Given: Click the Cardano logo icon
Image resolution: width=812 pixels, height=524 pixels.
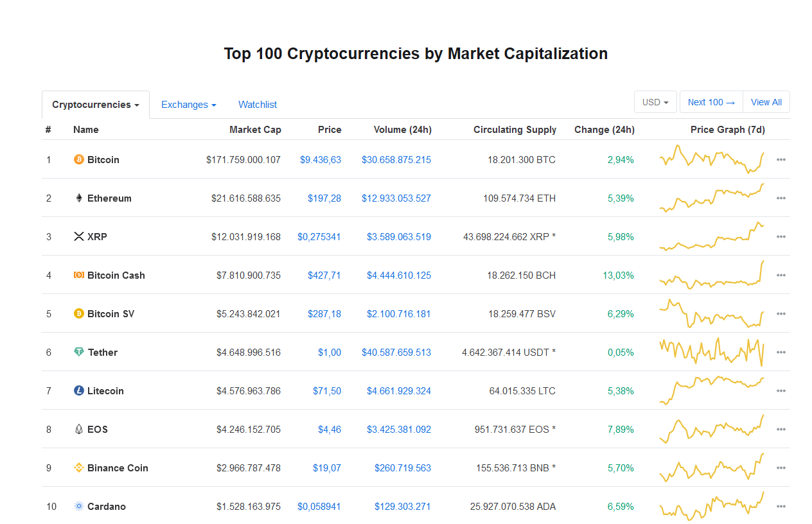Looking at the screenshot, I should (79, 506).
